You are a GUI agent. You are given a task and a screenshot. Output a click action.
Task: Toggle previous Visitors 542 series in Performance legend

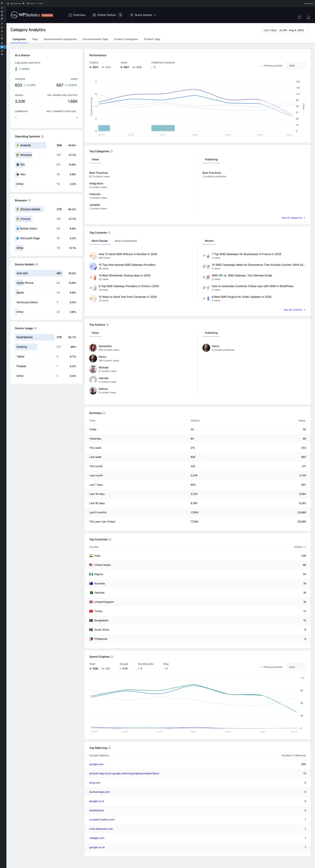click(106, 67)
